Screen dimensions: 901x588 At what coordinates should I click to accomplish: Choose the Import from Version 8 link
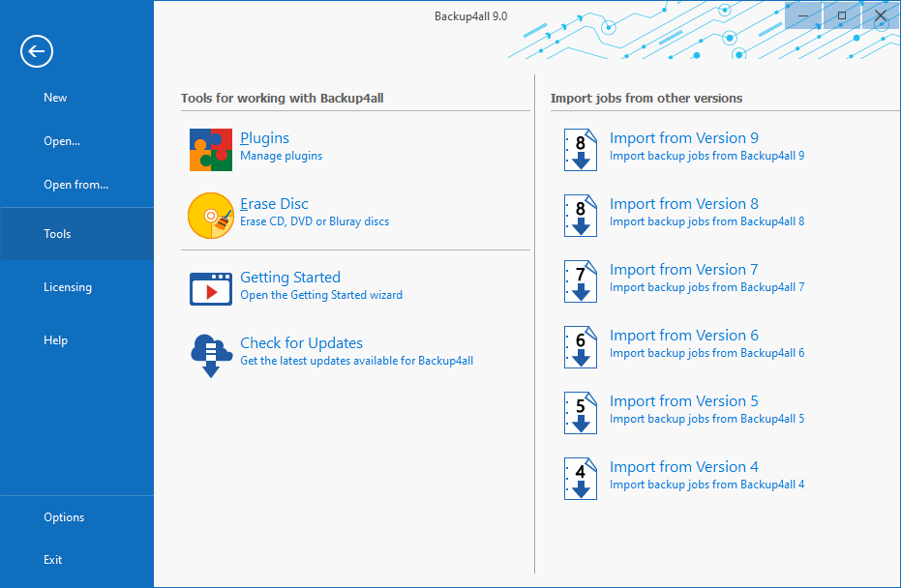[684, 204]
